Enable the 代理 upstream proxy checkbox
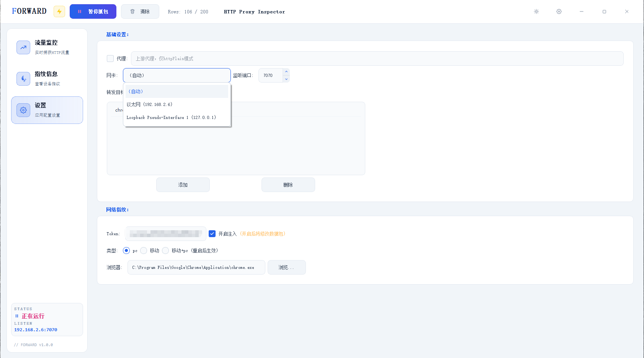This screenshot has height=358, width=644. click(110, 59)
